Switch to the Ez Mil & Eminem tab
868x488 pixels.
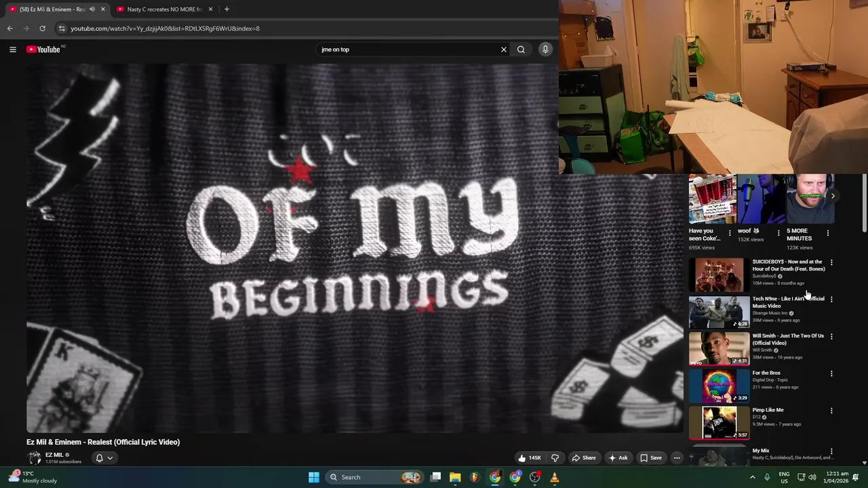pos(52,9)
